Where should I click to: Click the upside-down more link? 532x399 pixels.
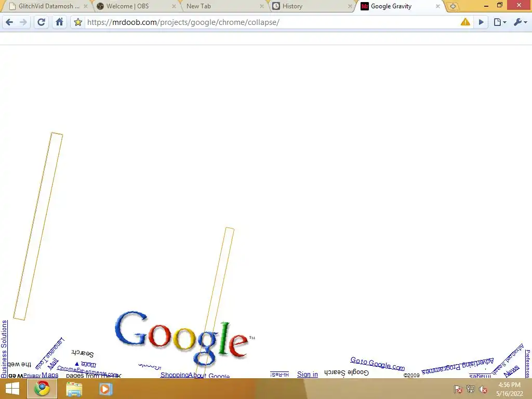86,364
